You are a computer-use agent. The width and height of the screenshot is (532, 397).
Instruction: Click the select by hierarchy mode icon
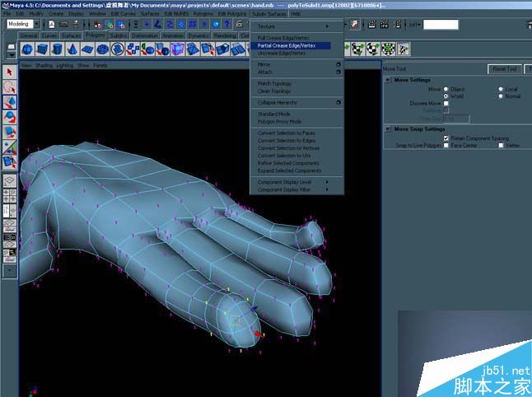click(98, 24)
